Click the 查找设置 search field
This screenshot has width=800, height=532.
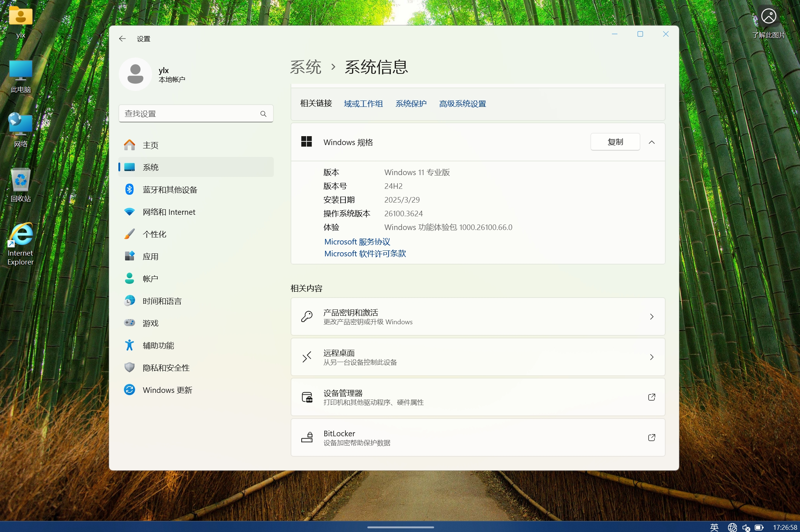[x=196, y=114]
